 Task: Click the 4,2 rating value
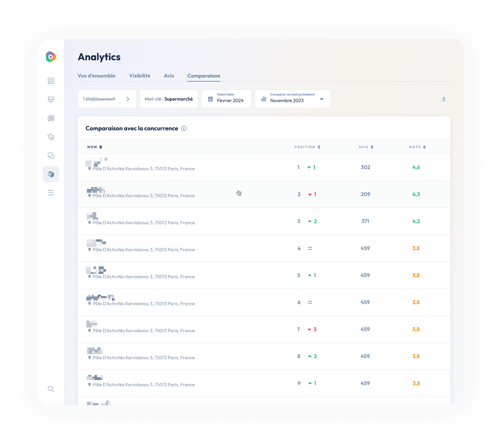click(x=416, y=221)
